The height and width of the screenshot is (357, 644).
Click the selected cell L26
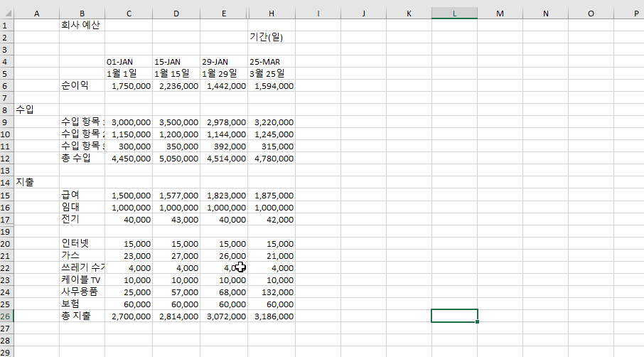point(454,316)
